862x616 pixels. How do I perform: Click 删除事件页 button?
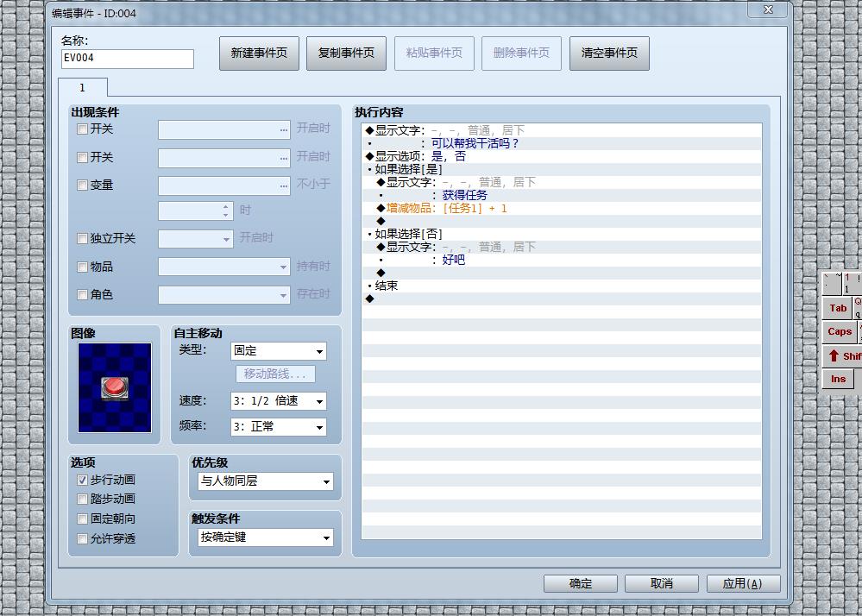click(x=521, y=53)
